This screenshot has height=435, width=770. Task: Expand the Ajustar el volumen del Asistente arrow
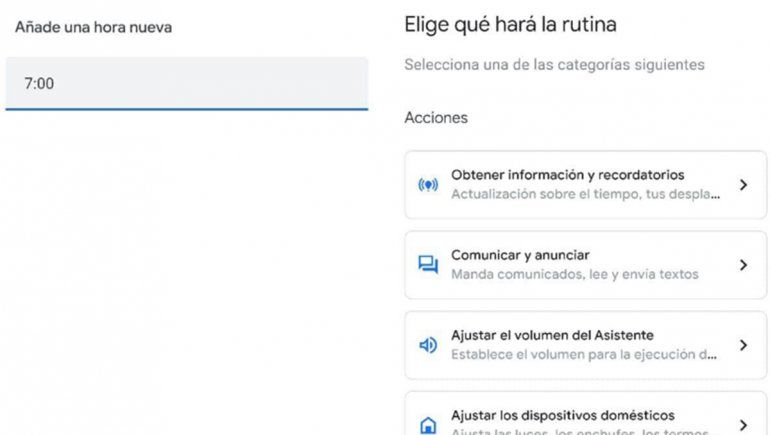pyautogui.click(x=743, y=345)
